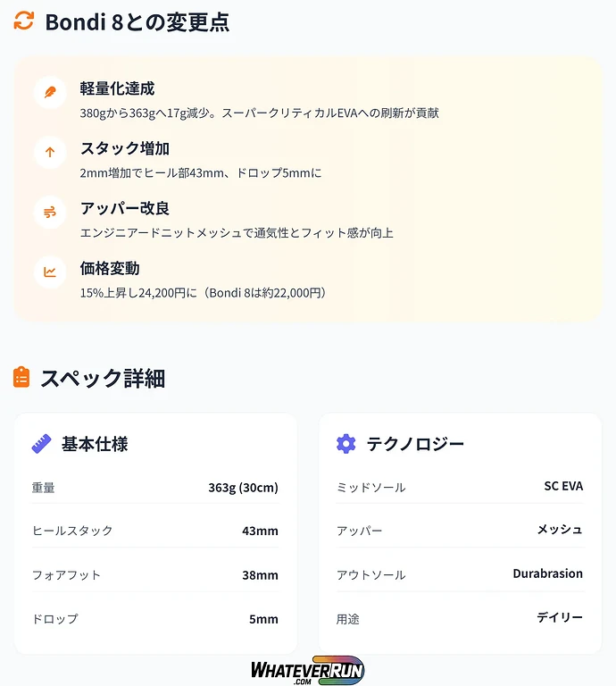
Task: Click the wind icon for アッパー改良
Action: pyautogui.click(x=50, y=212)
